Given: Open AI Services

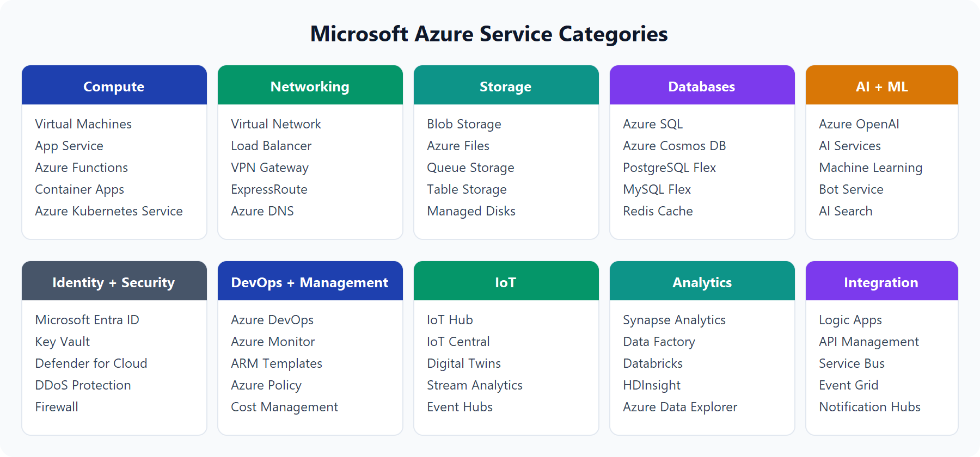Looking at the screenshot, I should tap(850, 146).
